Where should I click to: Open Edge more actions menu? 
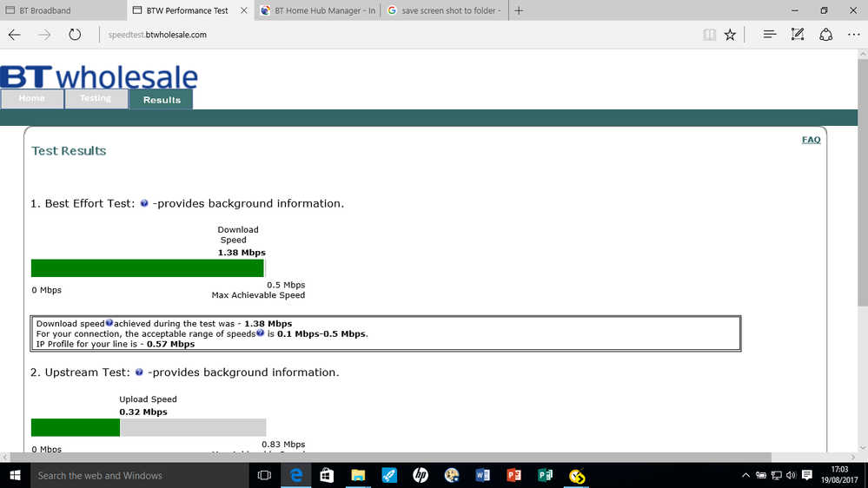853,35
